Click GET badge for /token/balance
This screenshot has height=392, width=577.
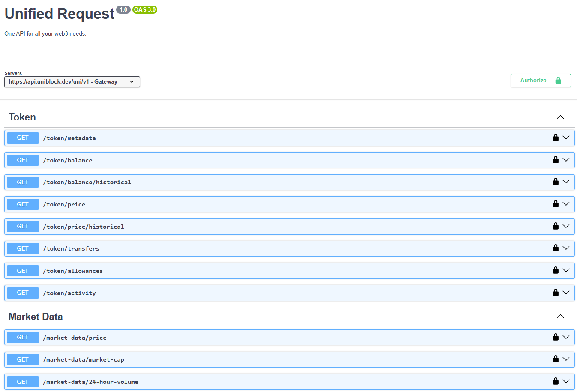pyautogui.click(x=23, y=160)
